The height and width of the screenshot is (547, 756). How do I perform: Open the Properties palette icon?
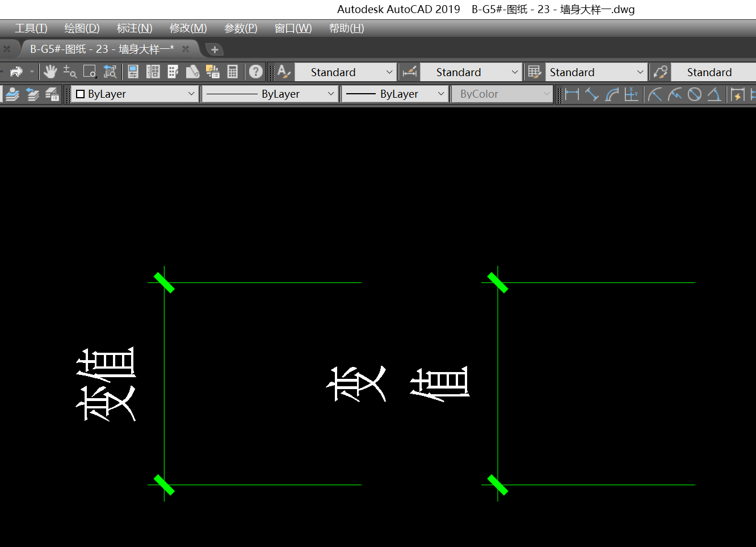(133, 72)
